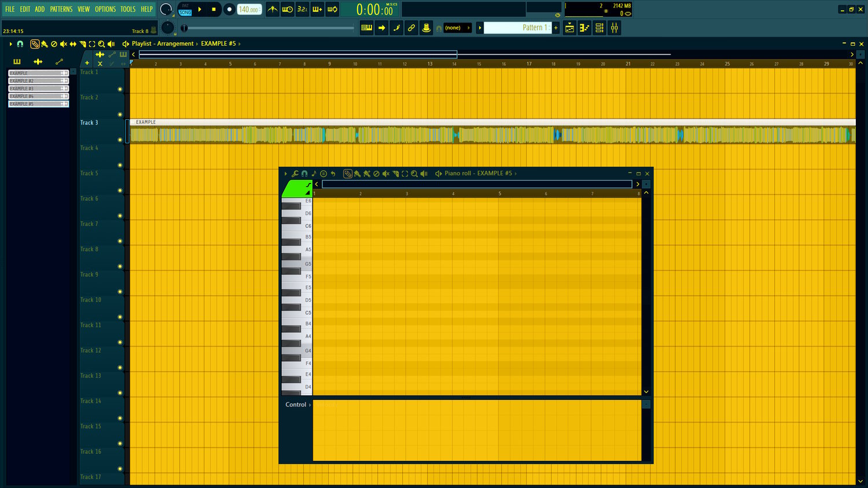Click the Play button in transport

click(x=200, y=9)
